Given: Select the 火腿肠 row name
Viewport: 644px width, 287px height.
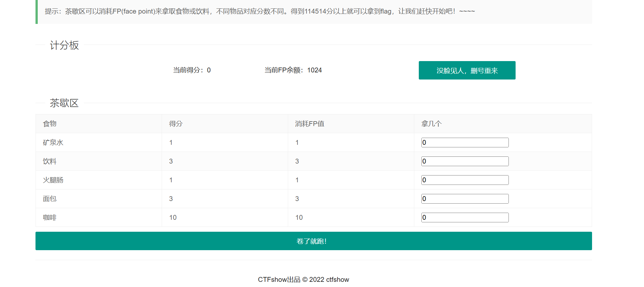Looking at the screenshot, I should click(53, 180).
